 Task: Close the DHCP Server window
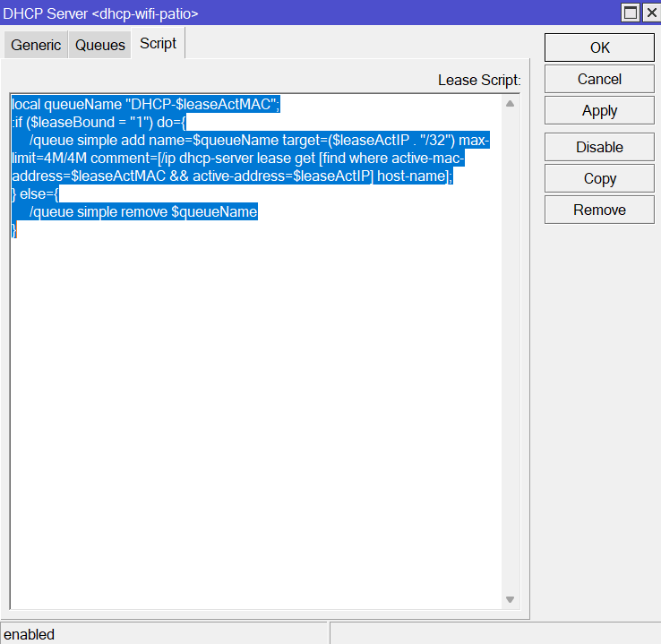click(x=649, y=13)
